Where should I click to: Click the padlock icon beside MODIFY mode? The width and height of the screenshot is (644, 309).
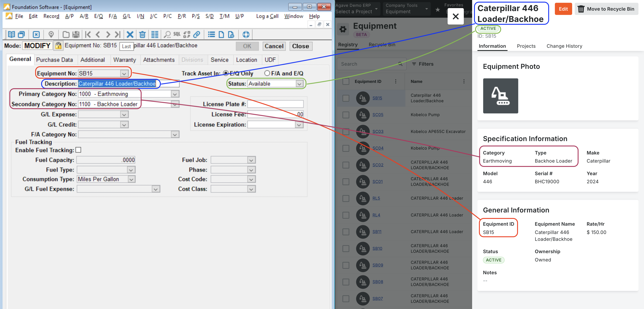click(x=58, y=46)
